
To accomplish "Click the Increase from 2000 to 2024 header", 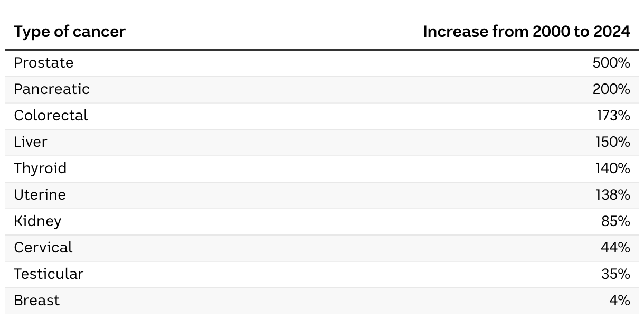I will coord(526,32).
